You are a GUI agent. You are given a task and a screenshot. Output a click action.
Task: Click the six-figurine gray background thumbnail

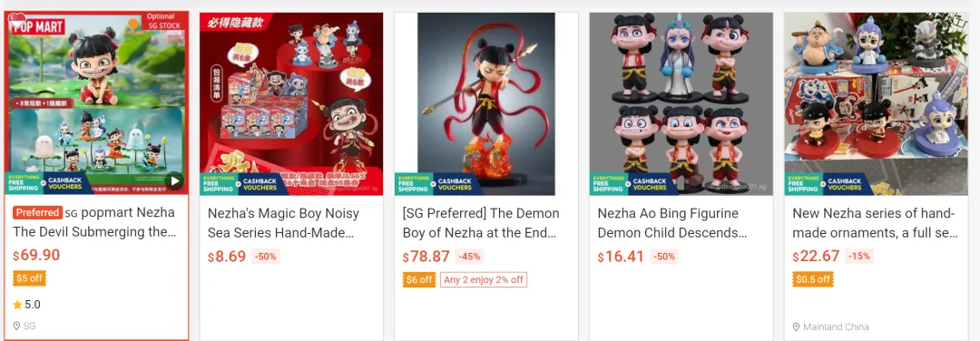coord(681,103)
